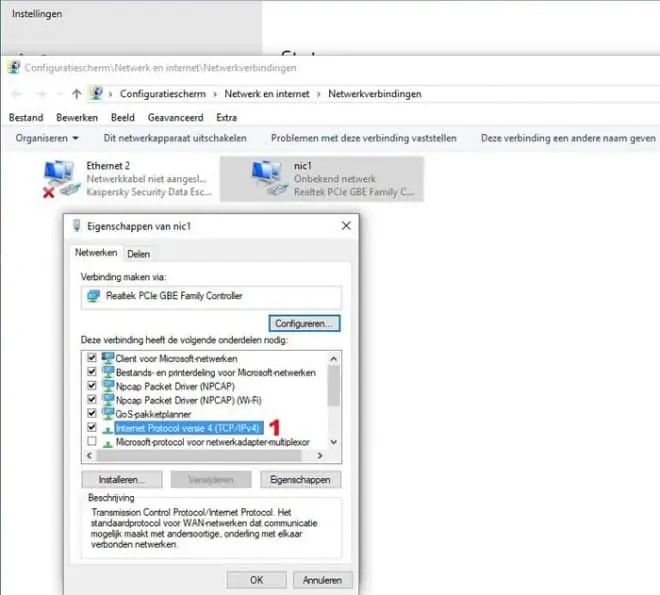Click Dit netwerkapparaat uitschakelen in toolbar

pos(174,138)
